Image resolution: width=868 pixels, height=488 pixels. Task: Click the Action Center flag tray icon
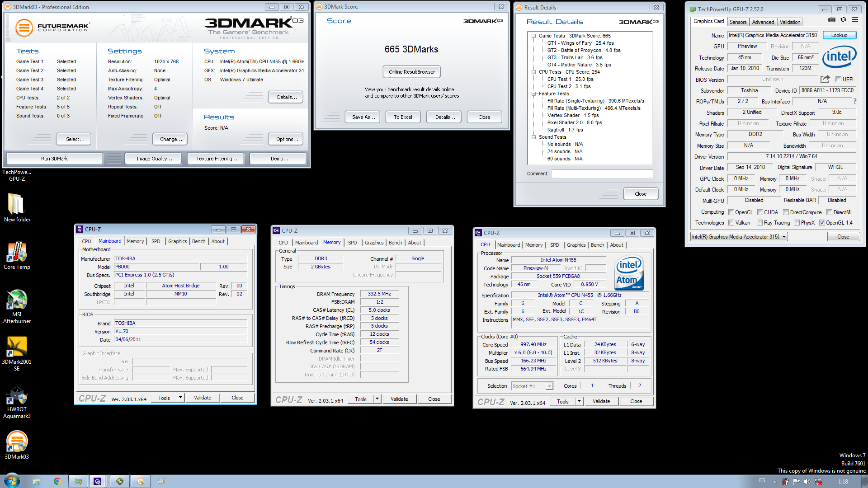pyautogui.click(x=796, y=482)
